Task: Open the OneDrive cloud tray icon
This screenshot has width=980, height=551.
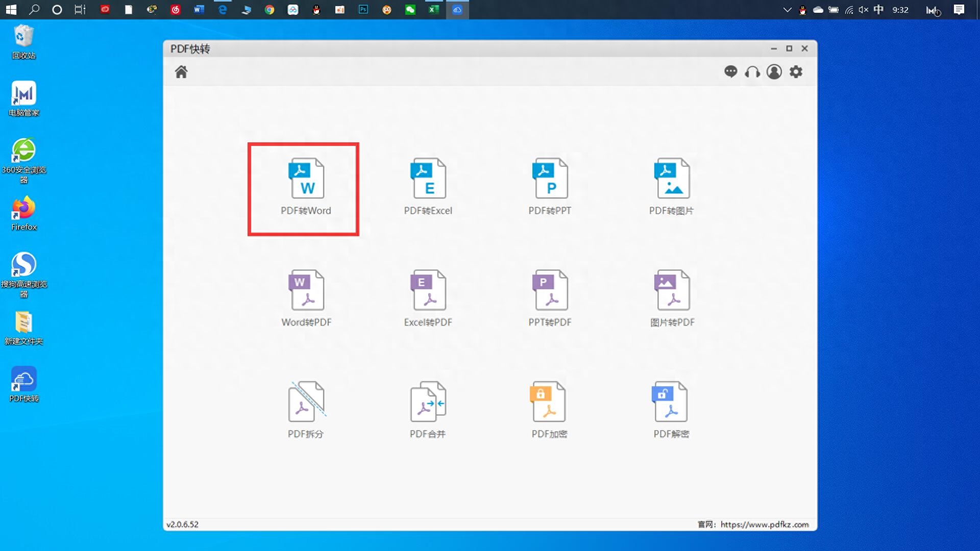Action: coord(818,10)
